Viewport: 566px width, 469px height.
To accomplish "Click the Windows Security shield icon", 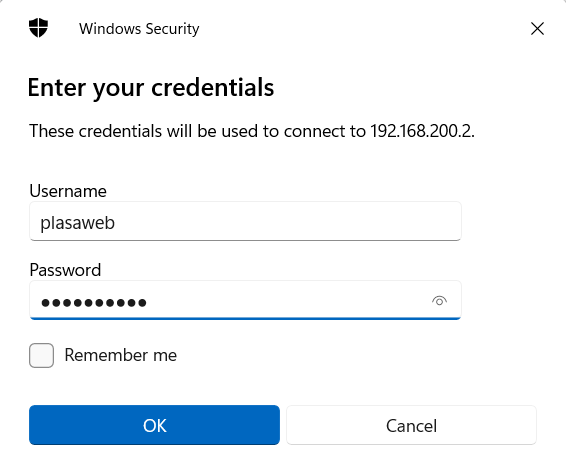I will click(39, 28).
